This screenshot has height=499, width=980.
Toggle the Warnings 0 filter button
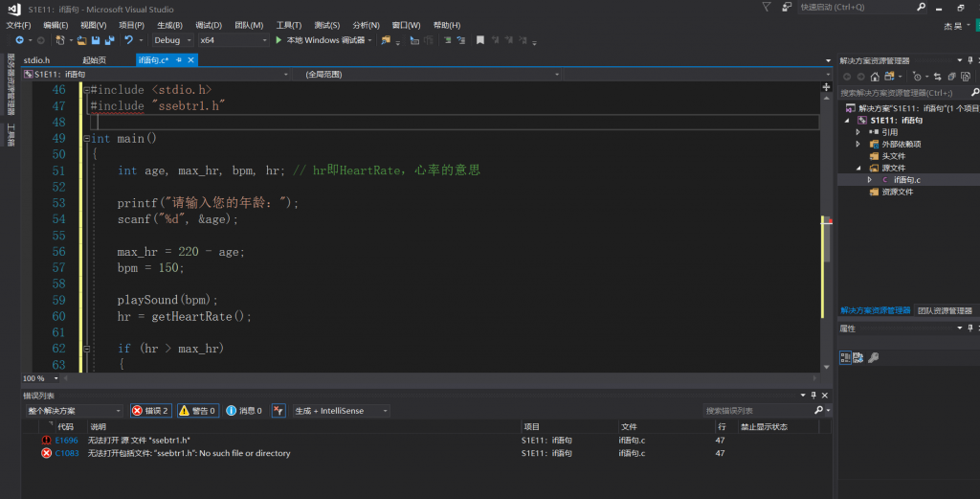point(198,411)
